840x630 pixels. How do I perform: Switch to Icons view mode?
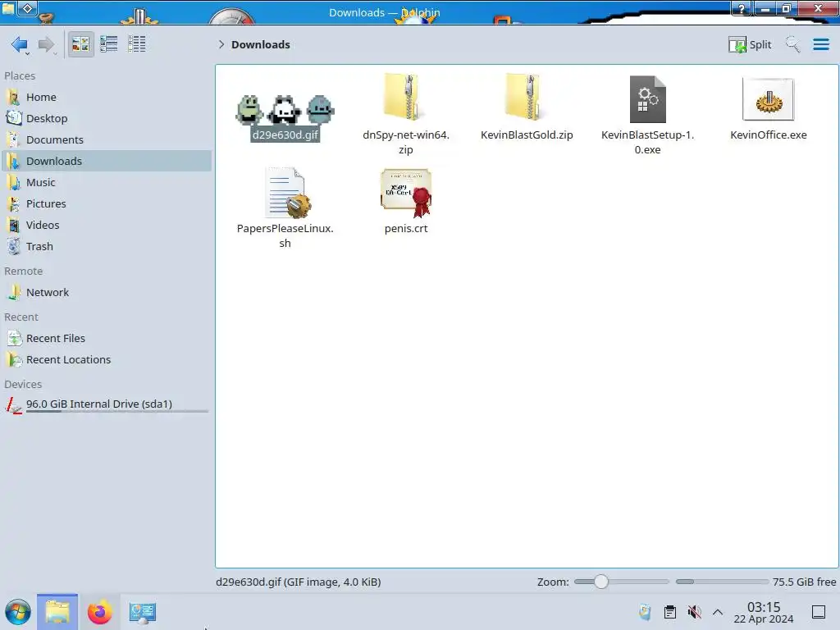point(80,44)
